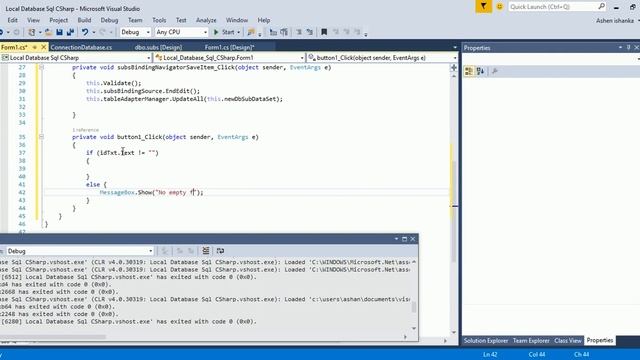Screen dimensions: 640x360
Task: Click the code editor vertical scrollbar
Action: [453, 204]
